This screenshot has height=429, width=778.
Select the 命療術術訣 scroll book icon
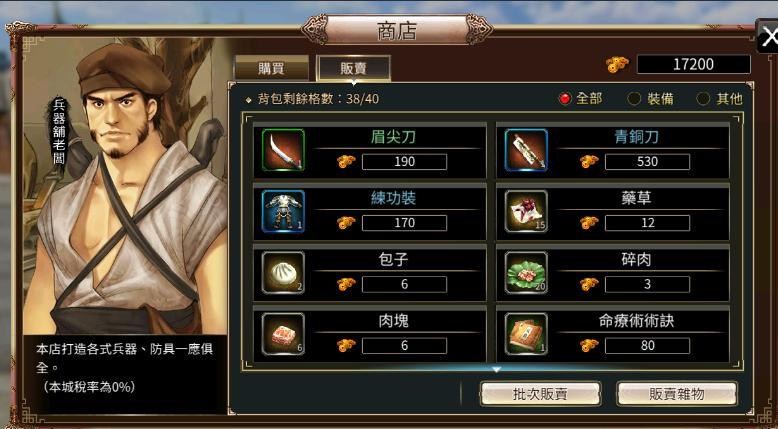coord(526,334)
